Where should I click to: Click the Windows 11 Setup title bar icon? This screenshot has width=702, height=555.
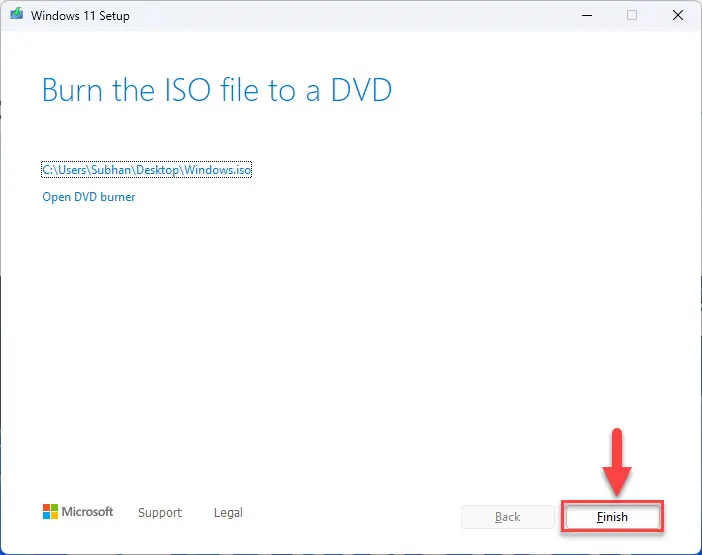tap(17, 14)
